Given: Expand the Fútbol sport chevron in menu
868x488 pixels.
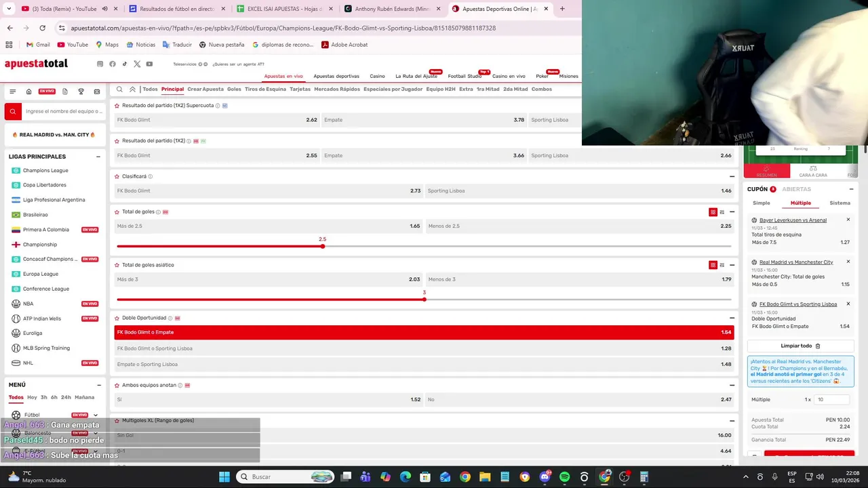Looking at the screenshot, I should (x=96, y=415).
